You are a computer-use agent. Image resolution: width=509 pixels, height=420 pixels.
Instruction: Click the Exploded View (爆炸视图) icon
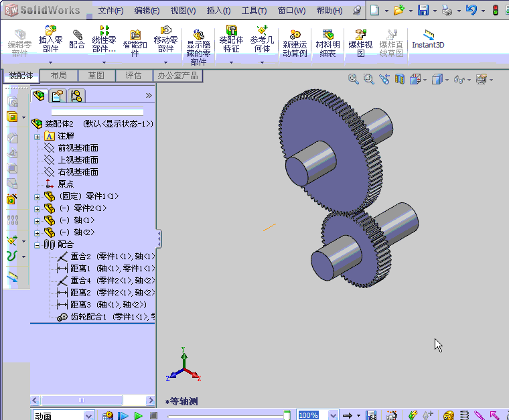360,44
